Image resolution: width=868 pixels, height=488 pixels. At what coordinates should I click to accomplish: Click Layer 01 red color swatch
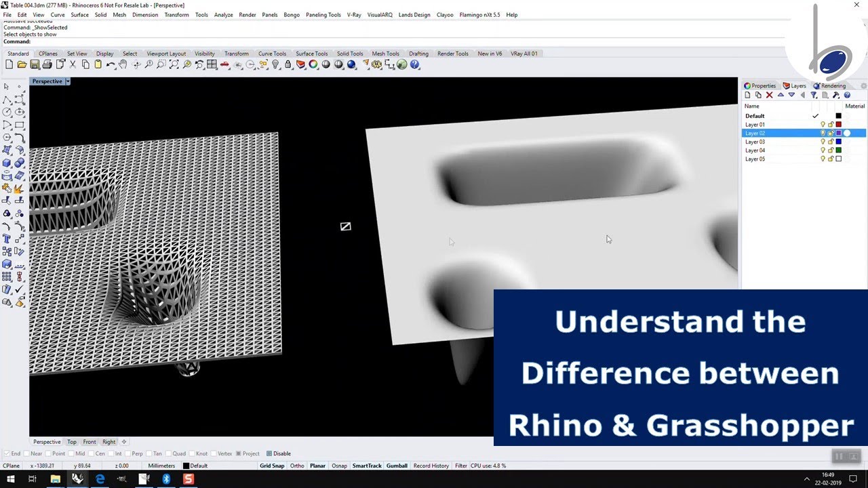[x=838, y=125]
